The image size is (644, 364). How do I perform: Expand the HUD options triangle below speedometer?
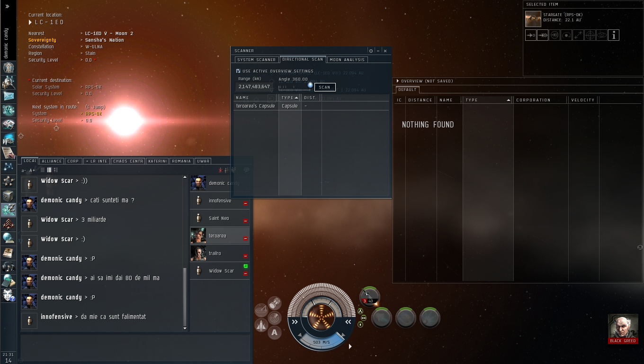tap(350, 346)
